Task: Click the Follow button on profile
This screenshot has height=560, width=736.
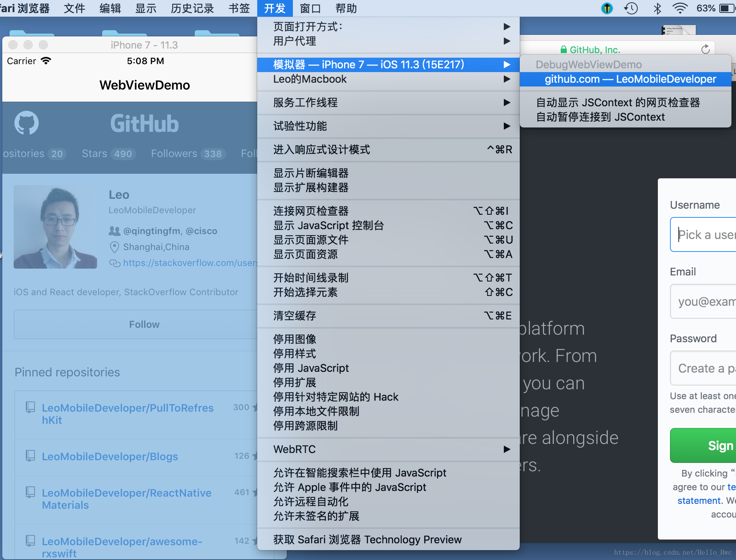Action: click(x=144, y=324)
